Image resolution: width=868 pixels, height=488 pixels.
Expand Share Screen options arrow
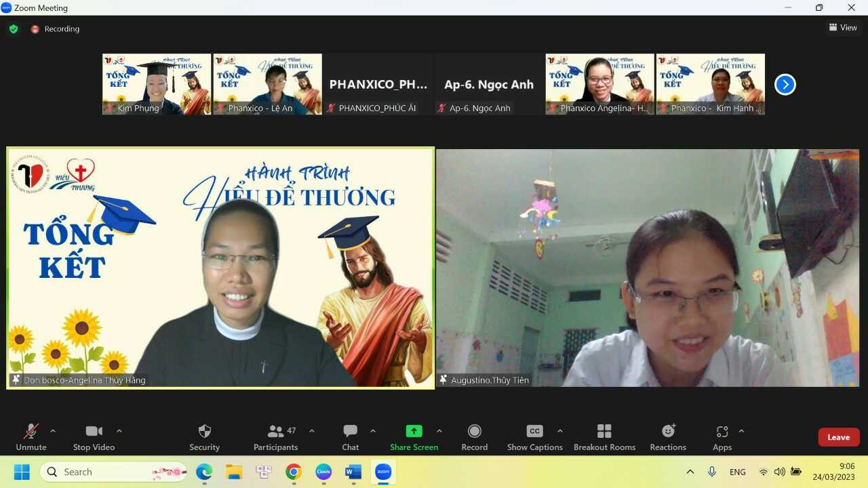(x=439, y=431)
